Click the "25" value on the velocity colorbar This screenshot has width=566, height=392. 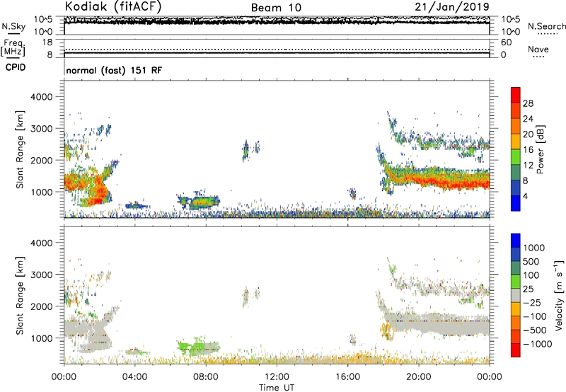(529, 289)
